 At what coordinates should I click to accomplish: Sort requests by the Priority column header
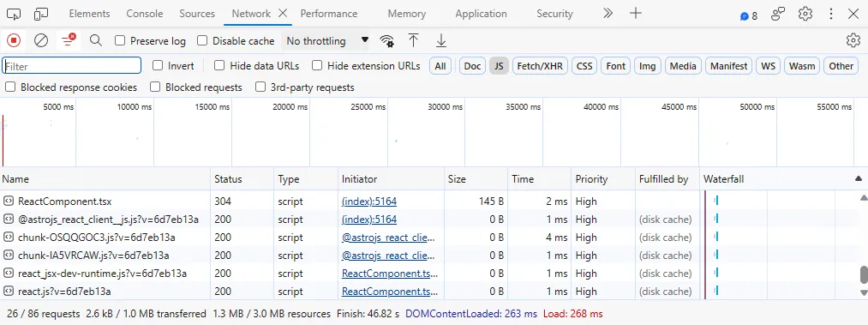pyautogui.click(x=603, y=179)
